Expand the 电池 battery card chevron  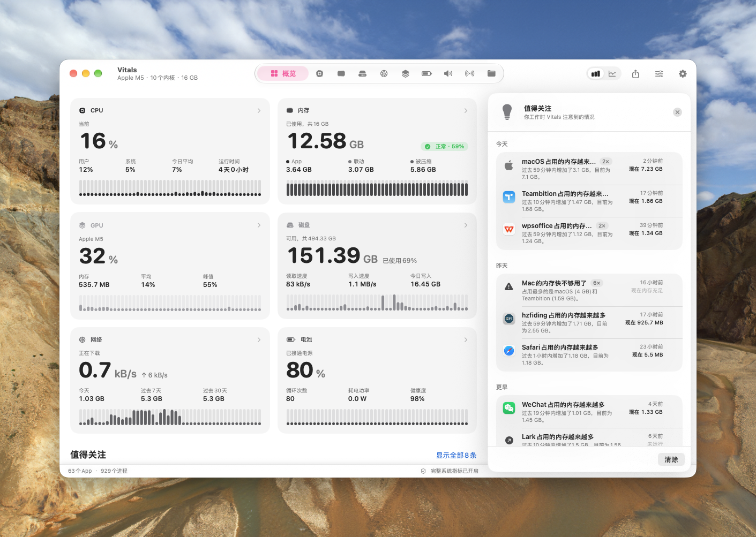(466, 340)
